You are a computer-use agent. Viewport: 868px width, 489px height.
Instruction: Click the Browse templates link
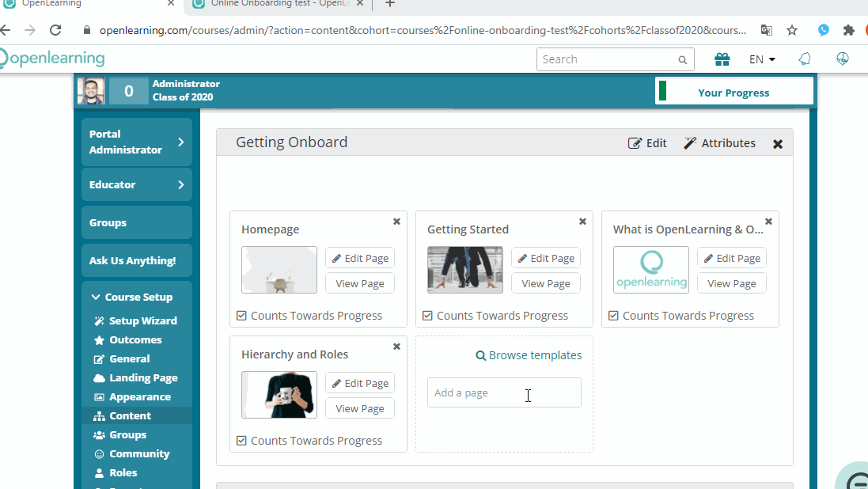click(529, 355)
